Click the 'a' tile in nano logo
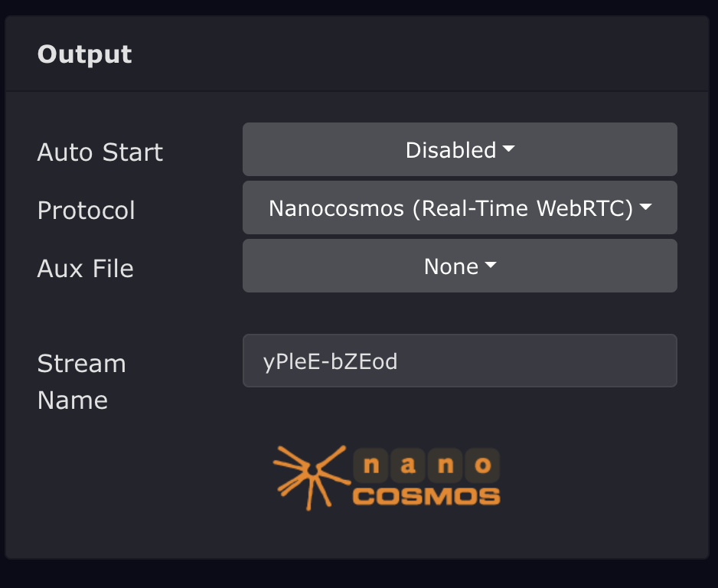 point(408,465)
